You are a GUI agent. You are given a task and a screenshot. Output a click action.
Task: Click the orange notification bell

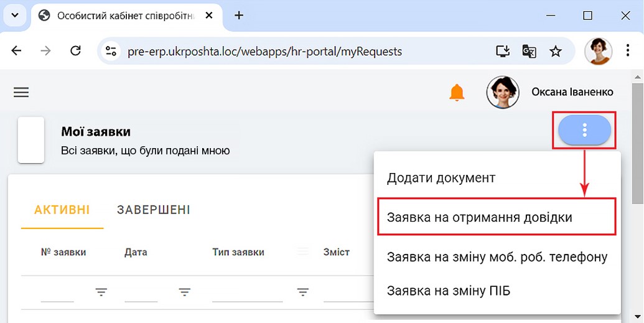[457, 92]
